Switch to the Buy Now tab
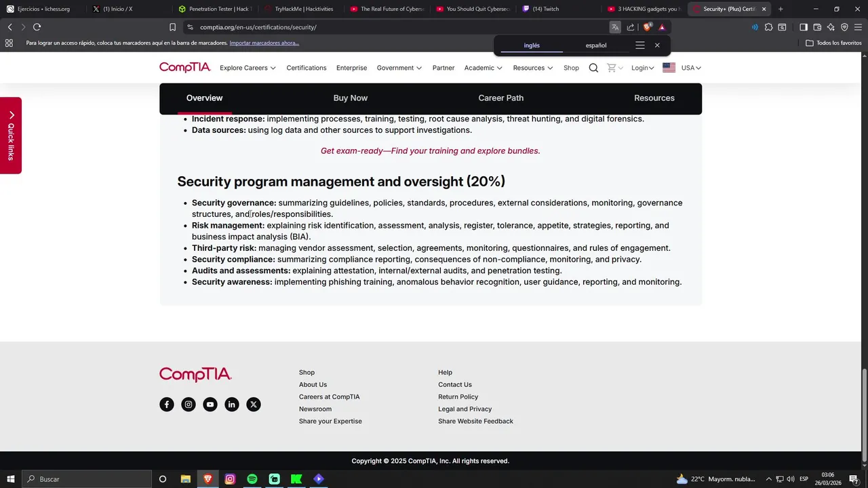Image resolution: width=868 pixels, height=488 pixels. coord(351,98)
